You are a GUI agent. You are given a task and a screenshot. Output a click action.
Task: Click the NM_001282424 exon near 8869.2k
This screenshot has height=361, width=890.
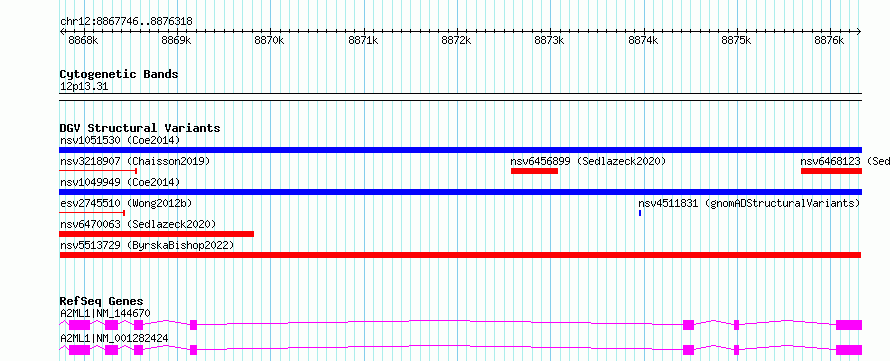(x=193, y=350)
